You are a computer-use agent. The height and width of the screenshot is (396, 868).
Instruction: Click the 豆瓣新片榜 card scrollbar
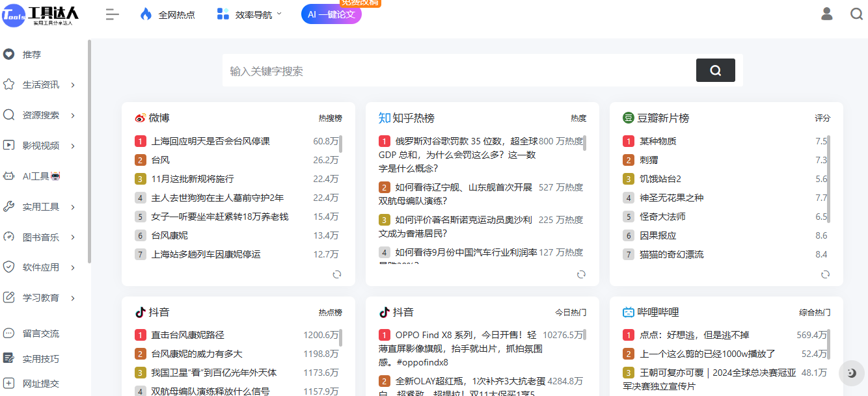[828, 179]
